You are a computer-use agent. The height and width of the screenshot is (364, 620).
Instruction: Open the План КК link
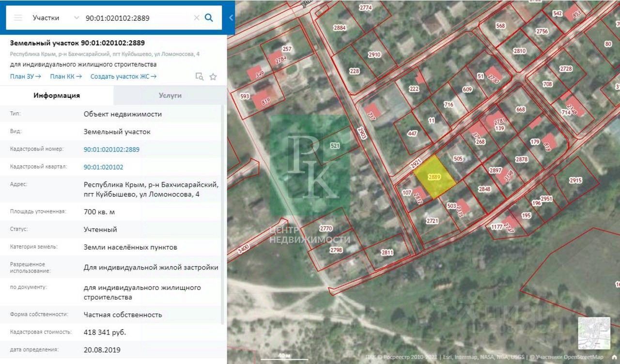pyautogui.click(x=66, y=76)
